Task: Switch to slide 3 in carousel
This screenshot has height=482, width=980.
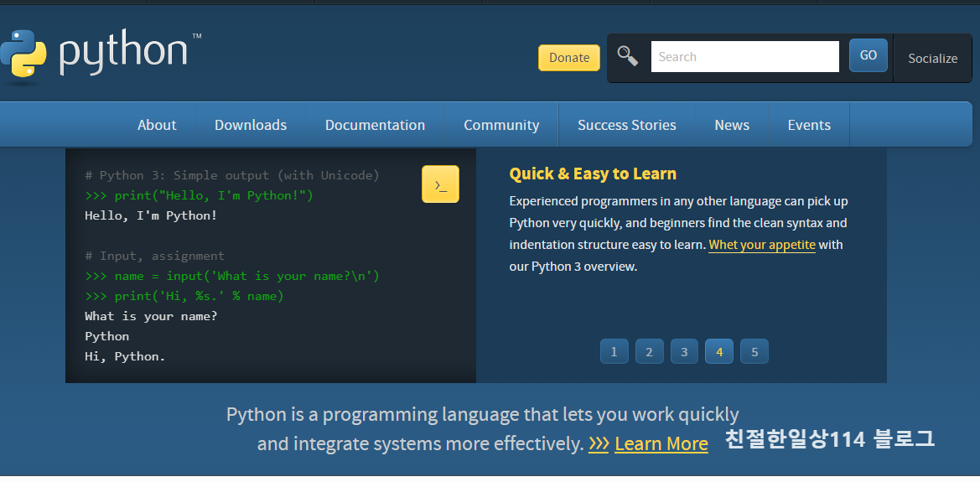Action: pyautogui.click(x=684, y=351)
